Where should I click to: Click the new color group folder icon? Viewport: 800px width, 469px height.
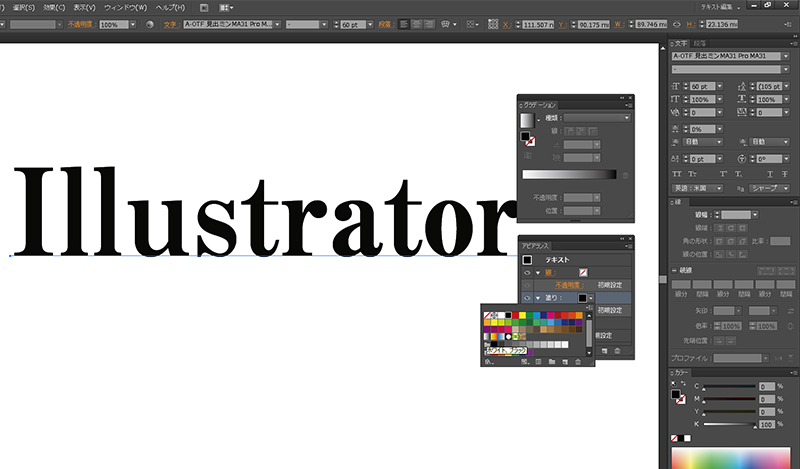point(552,362)
